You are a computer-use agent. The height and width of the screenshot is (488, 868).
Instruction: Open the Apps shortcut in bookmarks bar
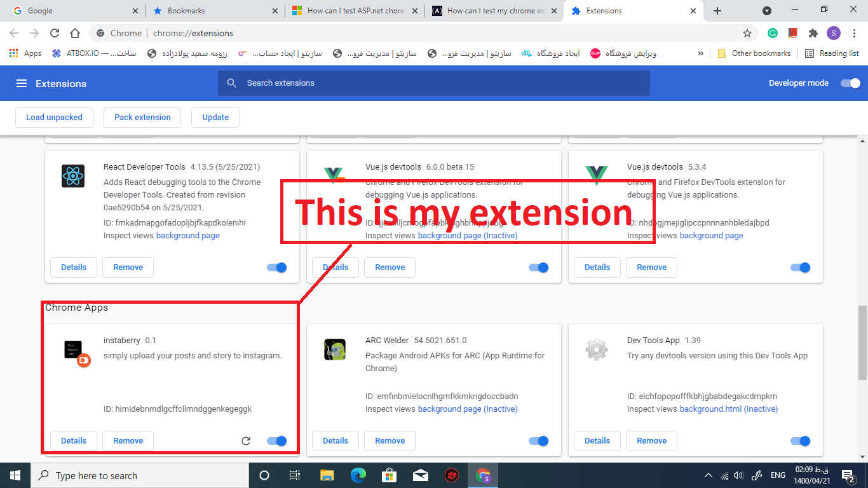tap(25, 53)
